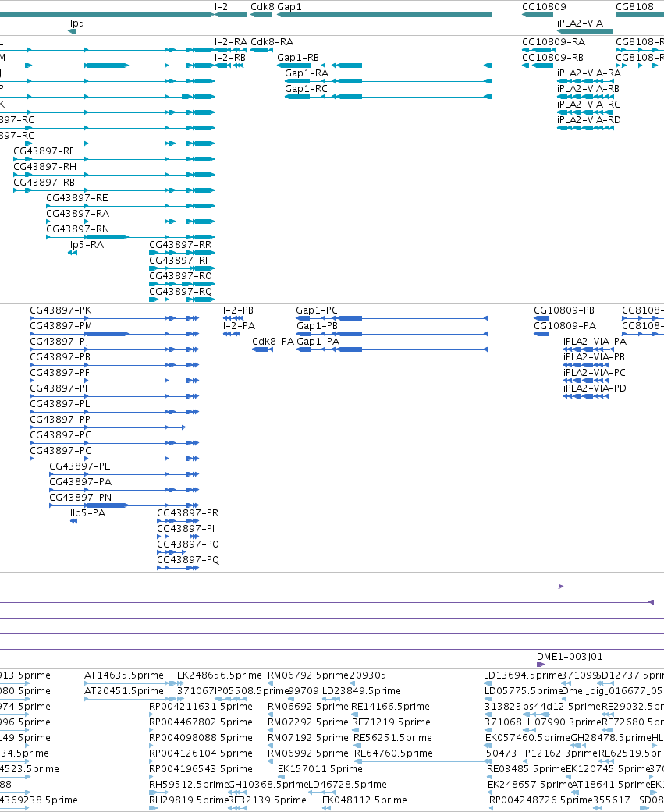
Task: Click the CG43897-RE transcript label
Action: pos(77,198)
